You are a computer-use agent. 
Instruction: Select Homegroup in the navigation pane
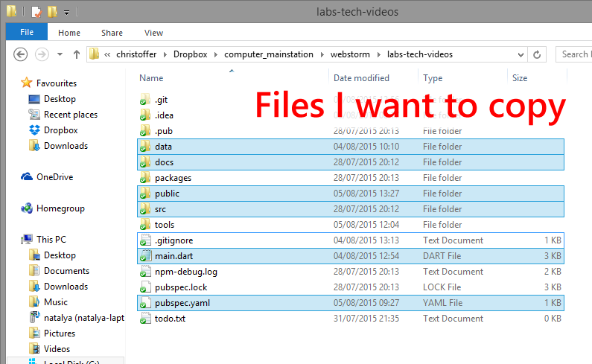60,208
